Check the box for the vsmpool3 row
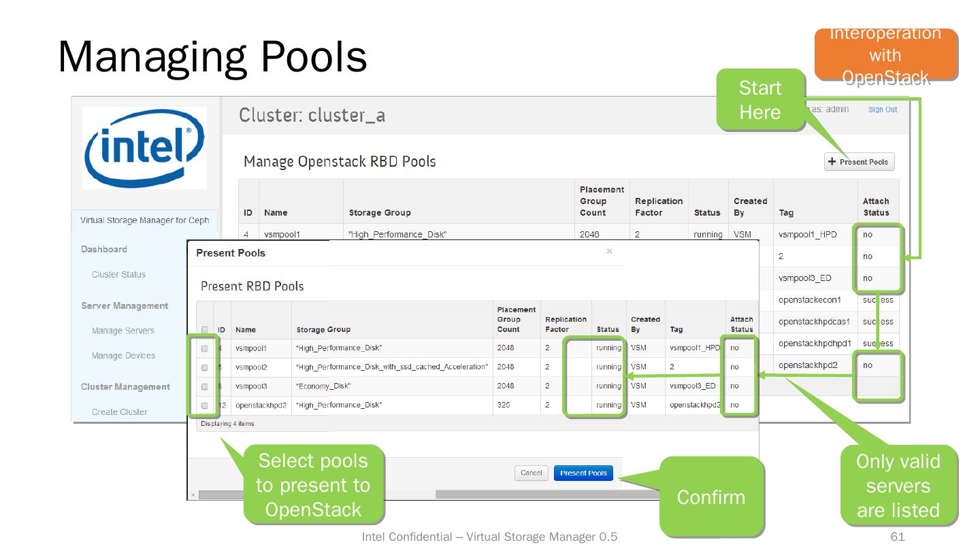This screenshot has height=551, width=980. pos(204,386)
